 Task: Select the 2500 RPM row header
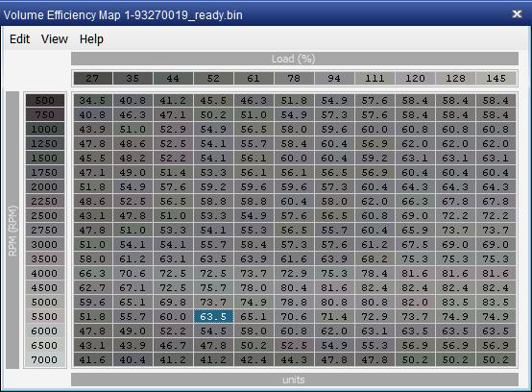[x=45, y=216]
